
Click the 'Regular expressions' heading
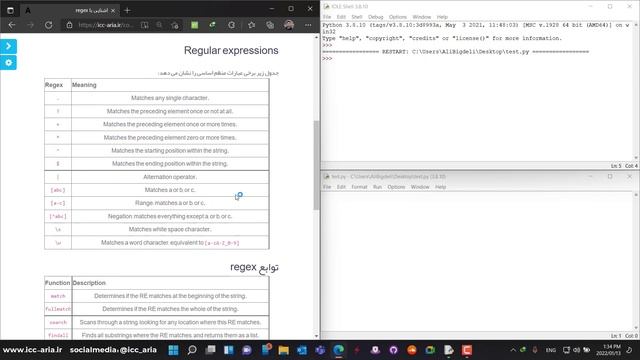pyautogui.click(x=231, y=50)
